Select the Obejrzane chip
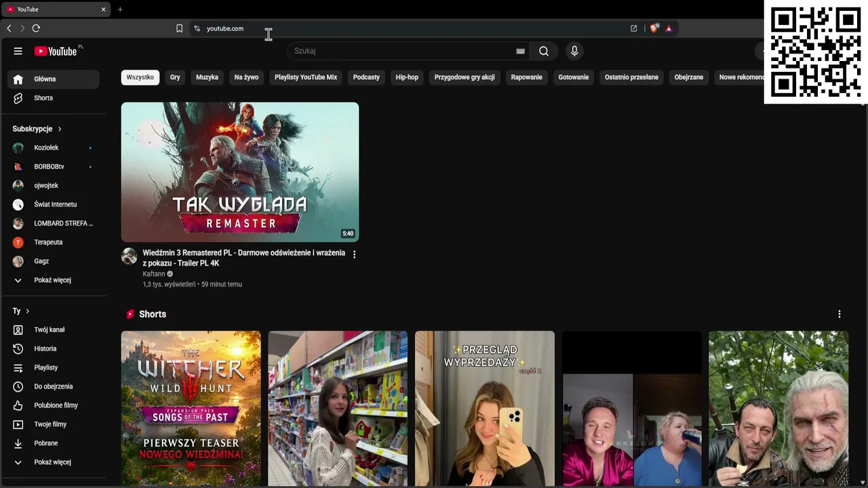This screenshot has height=488, width=868. click(689, 77)
